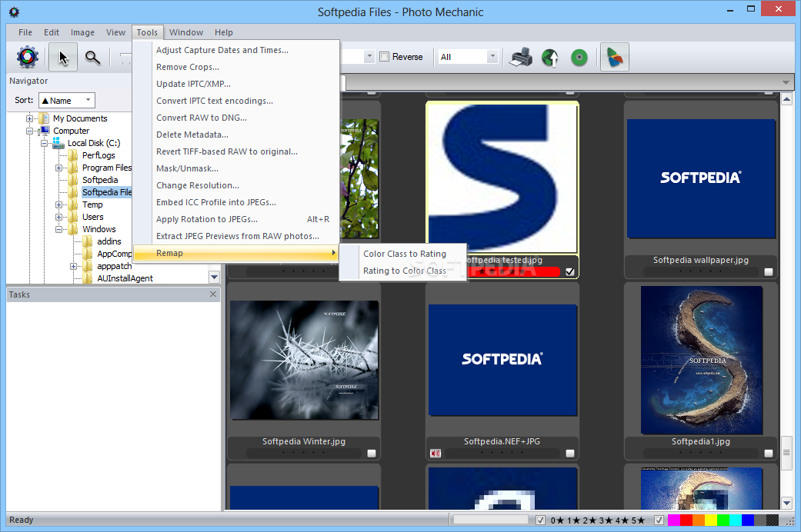Click the AUInstallAgent folder icon

[88, 278]
